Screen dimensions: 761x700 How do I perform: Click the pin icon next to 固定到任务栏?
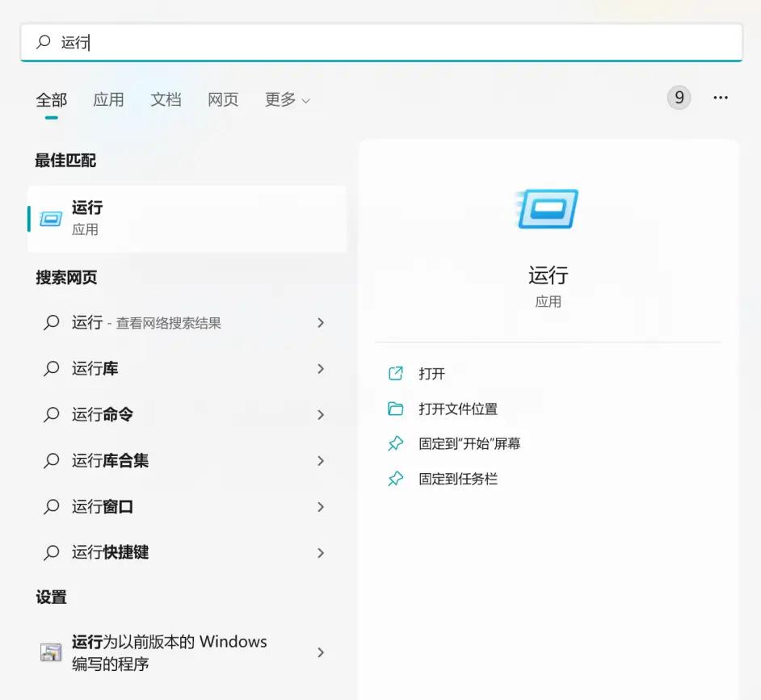coord(395,478)
